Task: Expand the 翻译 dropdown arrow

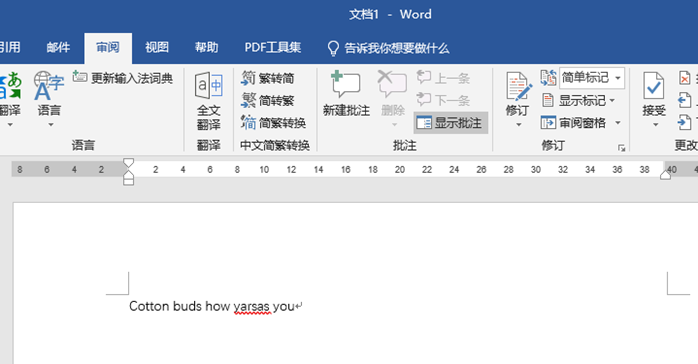Action: pyautogui.click(x=10, y=125)
